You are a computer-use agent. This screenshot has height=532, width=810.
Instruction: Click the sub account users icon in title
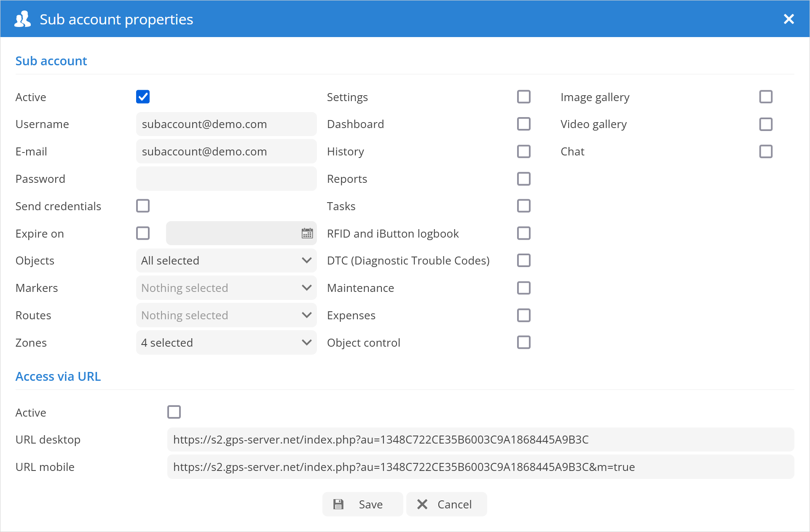[x=23, y=19]
